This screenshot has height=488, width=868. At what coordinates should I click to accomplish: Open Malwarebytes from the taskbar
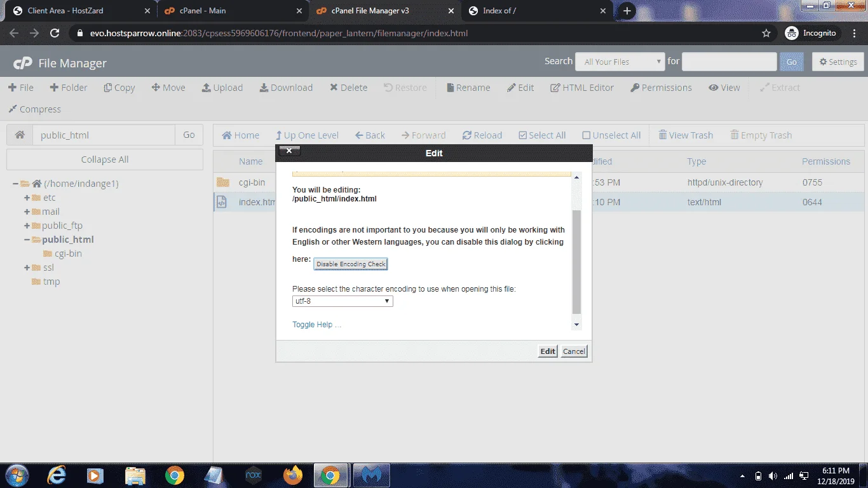(x=370, y=475)
